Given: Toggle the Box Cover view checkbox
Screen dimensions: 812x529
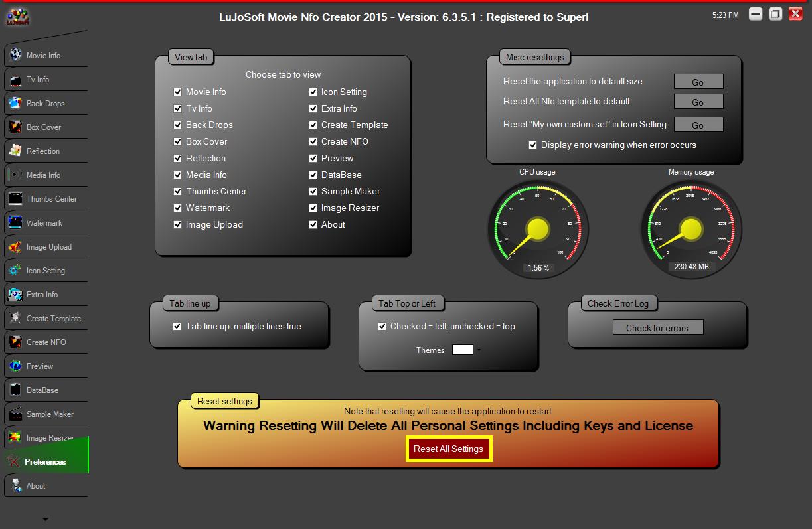Looking at the screenshot, I should pyautogui.click(x=177, y=141).
